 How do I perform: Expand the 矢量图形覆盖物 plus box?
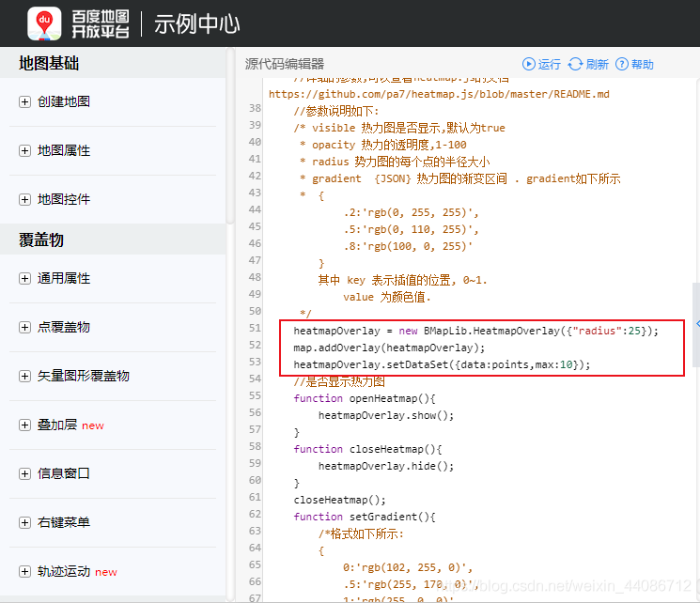click(24, 376)
